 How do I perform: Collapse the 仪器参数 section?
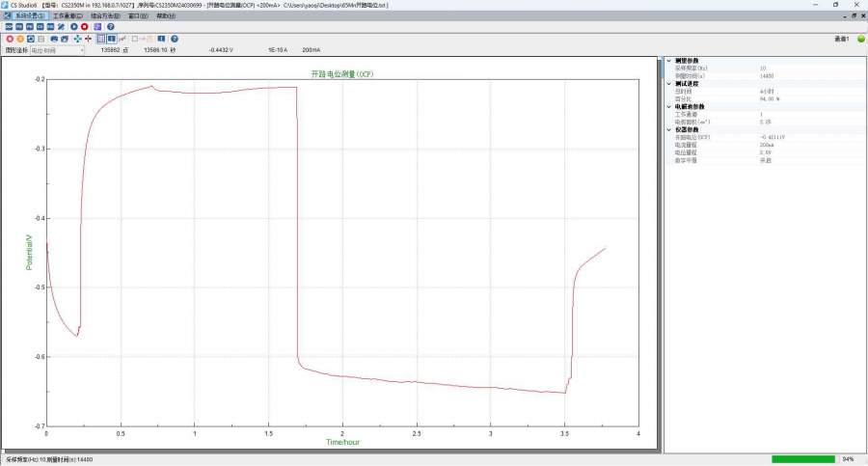[669, 128]
